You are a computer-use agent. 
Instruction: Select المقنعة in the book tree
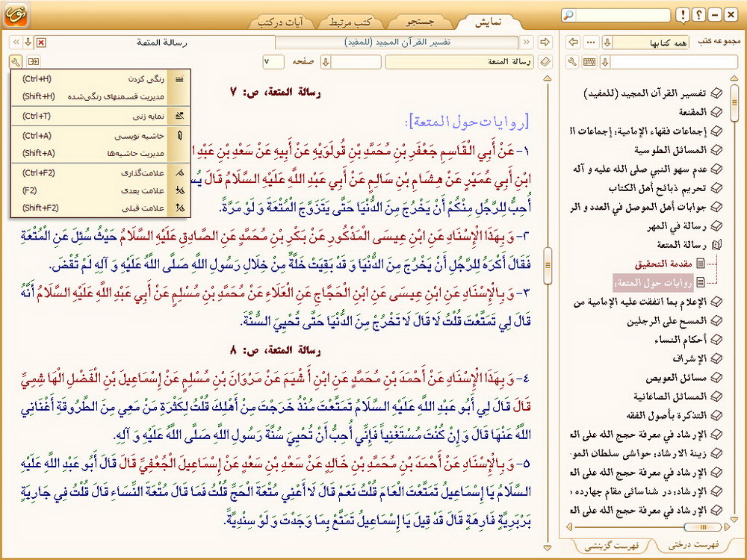click(692, 113)
